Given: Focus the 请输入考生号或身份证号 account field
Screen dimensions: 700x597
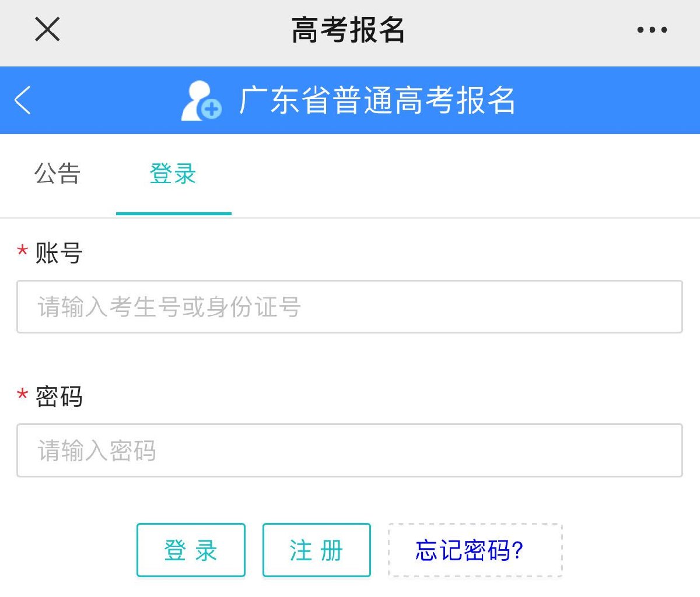Looking at the screenshot, I should [x=349, y=307].
